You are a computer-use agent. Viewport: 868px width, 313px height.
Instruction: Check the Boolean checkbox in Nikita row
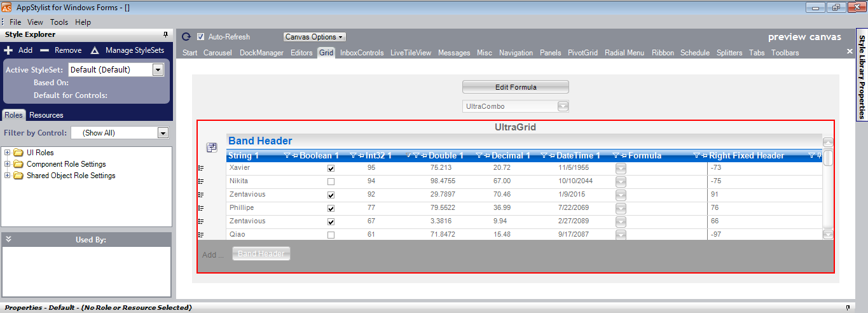click(331, 182)
